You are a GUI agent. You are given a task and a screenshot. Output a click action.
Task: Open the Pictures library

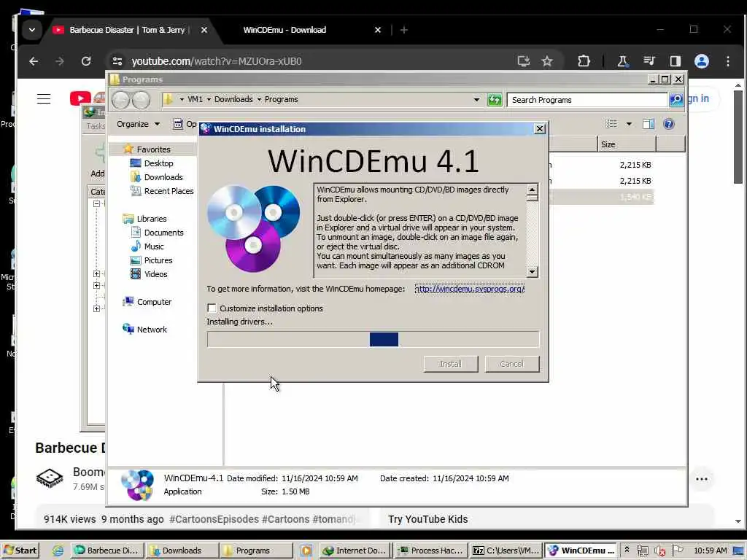point(158,260)
